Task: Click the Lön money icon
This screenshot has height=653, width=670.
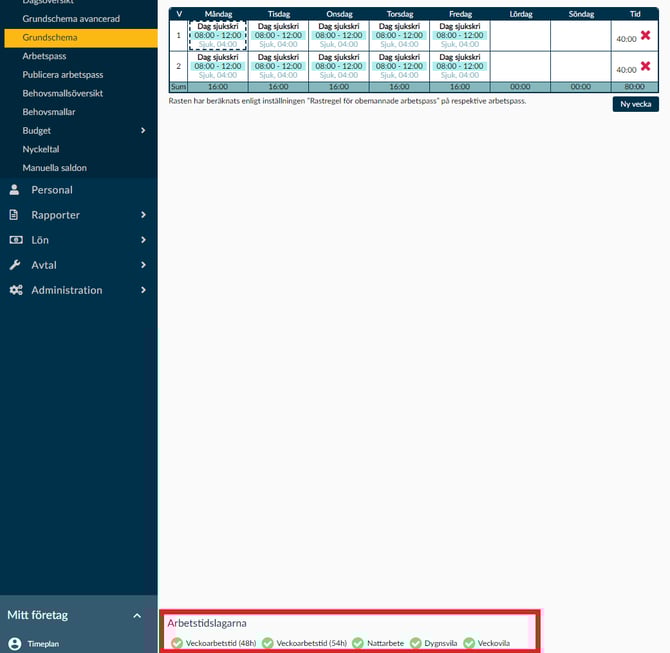Action: pos(14,240)
